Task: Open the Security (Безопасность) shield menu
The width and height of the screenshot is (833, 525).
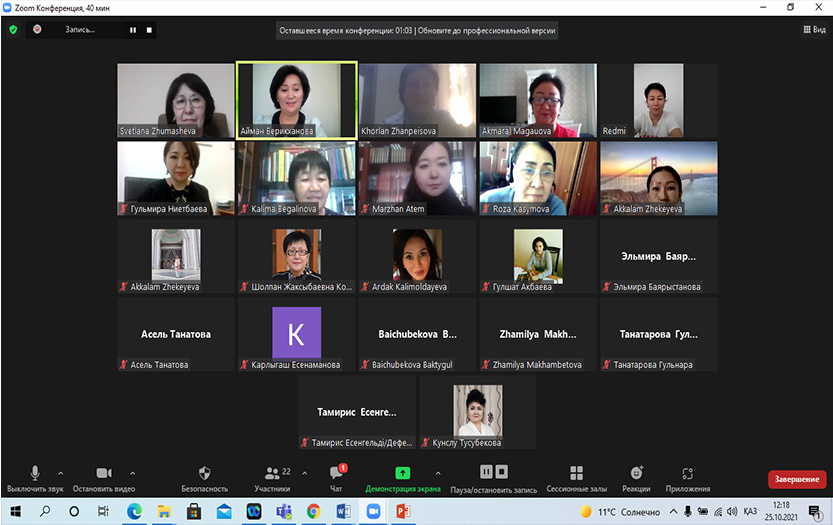Action: coord(204,477)
